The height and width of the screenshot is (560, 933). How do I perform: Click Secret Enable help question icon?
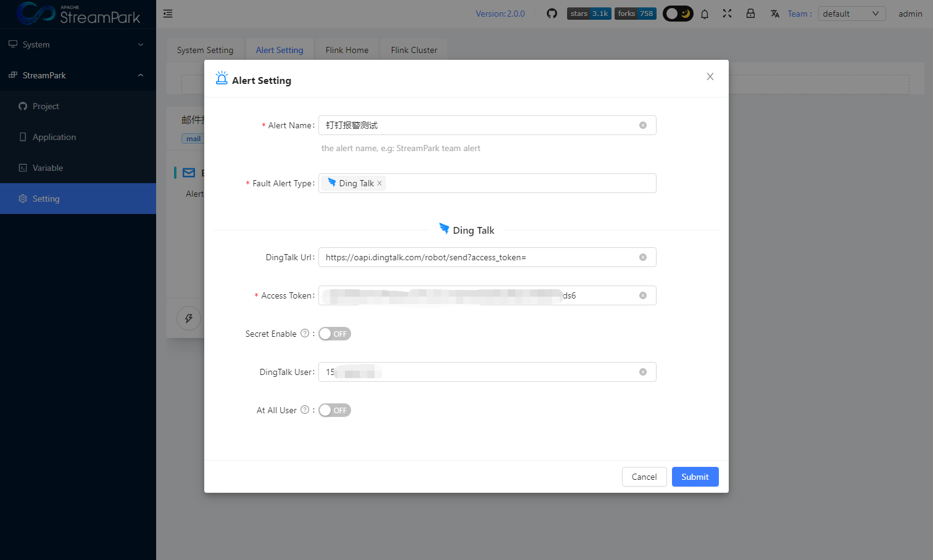[x=305, y=334]
